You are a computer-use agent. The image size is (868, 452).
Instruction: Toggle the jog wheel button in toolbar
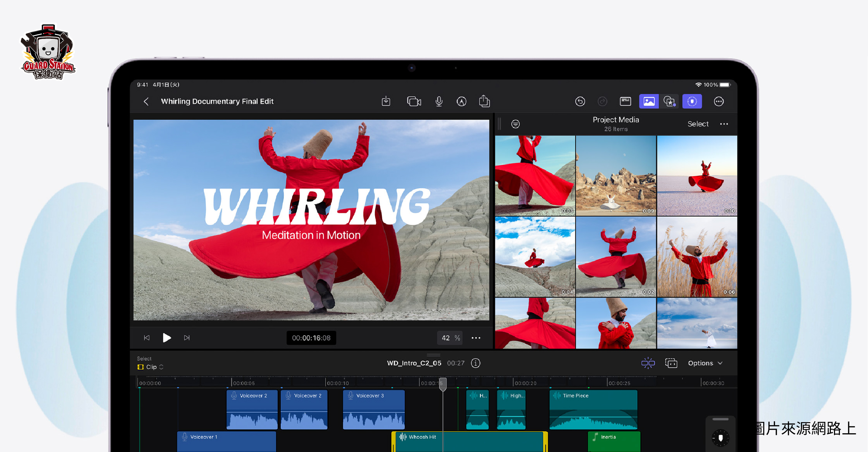tap(692, 101)
